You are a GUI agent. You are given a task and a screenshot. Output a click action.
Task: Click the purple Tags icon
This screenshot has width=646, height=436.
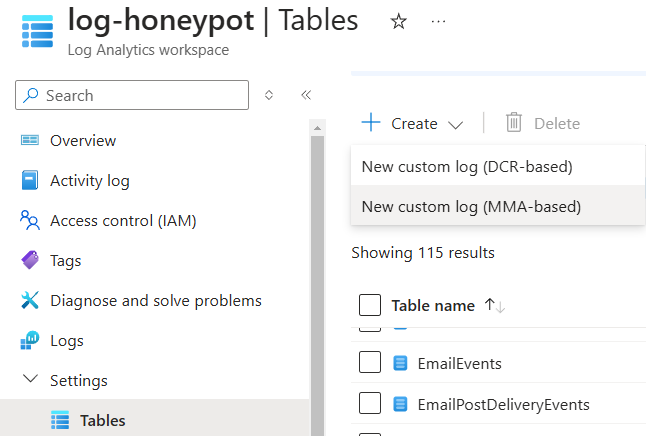tap(30, 260)
